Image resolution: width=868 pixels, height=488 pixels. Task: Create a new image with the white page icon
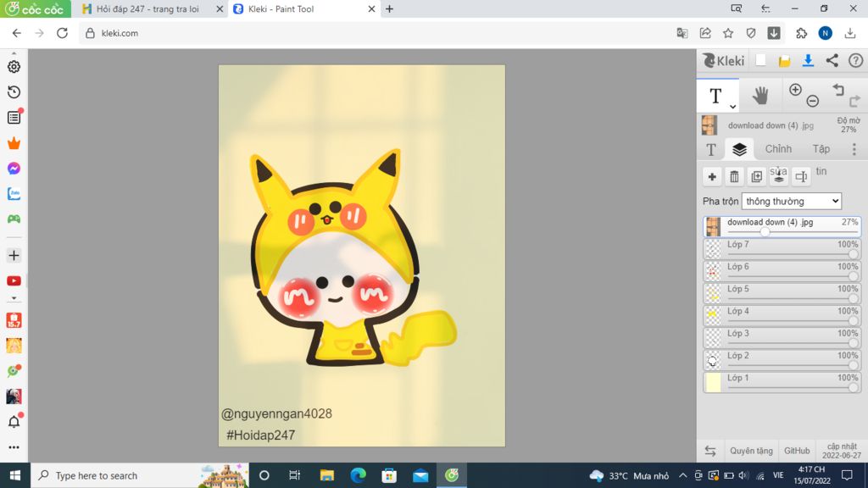[x=760, y=60]
